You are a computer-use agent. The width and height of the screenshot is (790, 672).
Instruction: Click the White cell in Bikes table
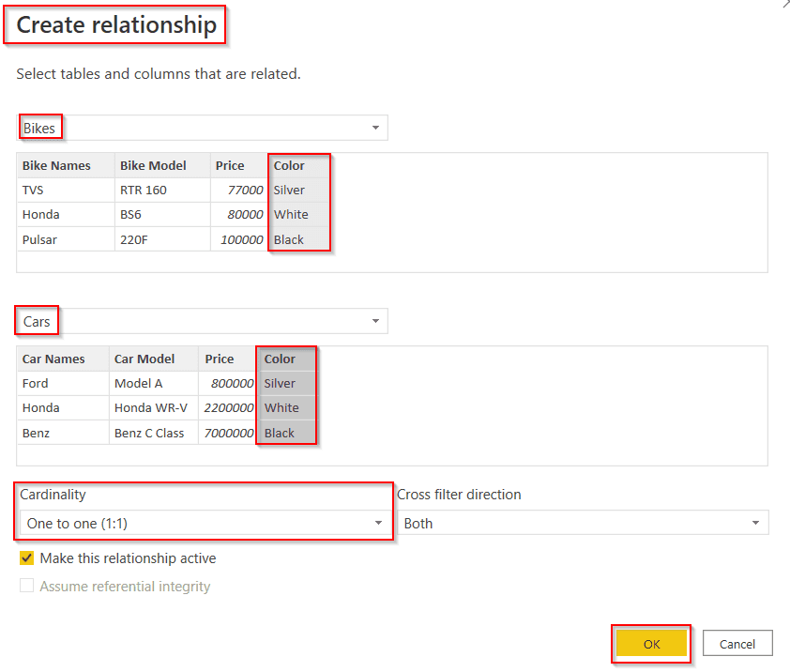(298, 214)
